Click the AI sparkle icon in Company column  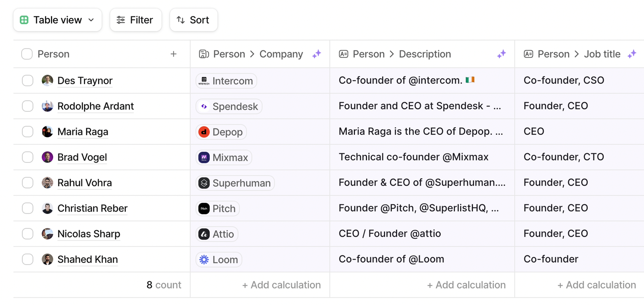[x=316, y=54]
